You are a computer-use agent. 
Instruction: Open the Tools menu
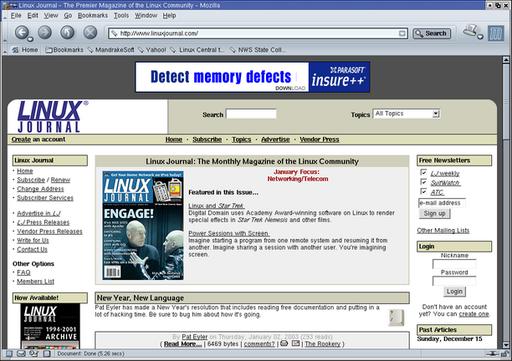(121, 16)
